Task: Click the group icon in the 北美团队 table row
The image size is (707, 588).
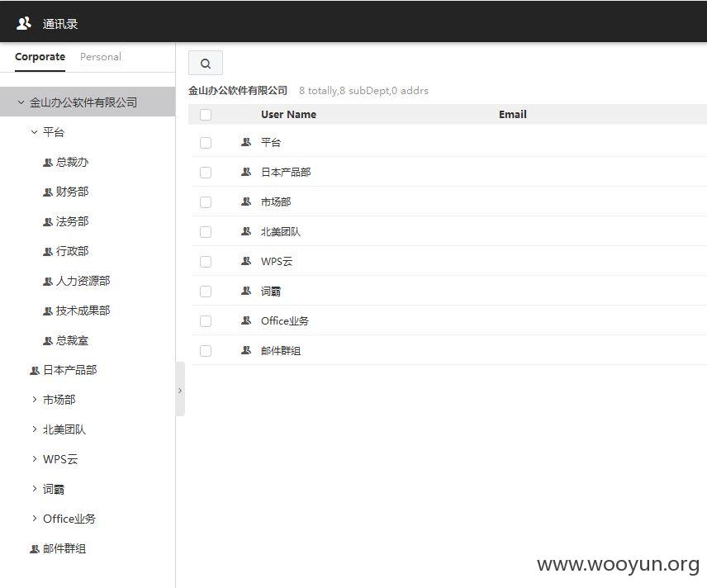Action: (x=246, y=231)
